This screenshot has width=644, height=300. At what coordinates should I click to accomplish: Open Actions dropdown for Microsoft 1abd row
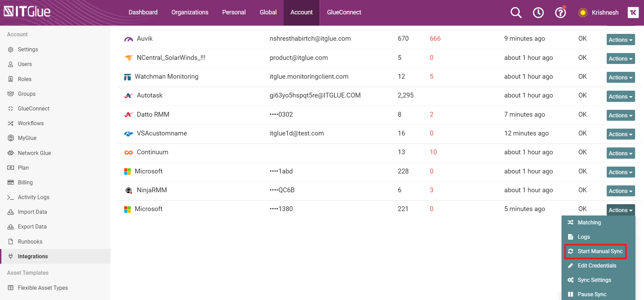[x=621, y=172]
